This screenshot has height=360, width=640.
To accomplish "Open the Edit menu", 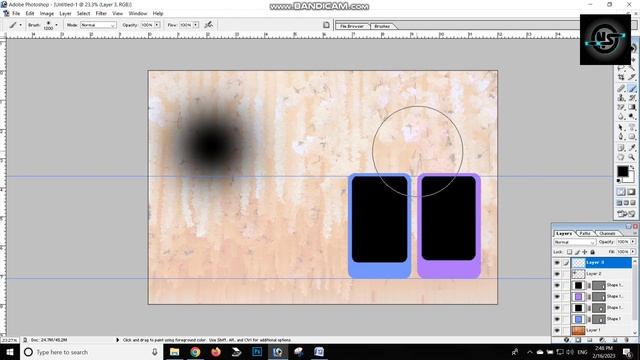I will 30,13.
